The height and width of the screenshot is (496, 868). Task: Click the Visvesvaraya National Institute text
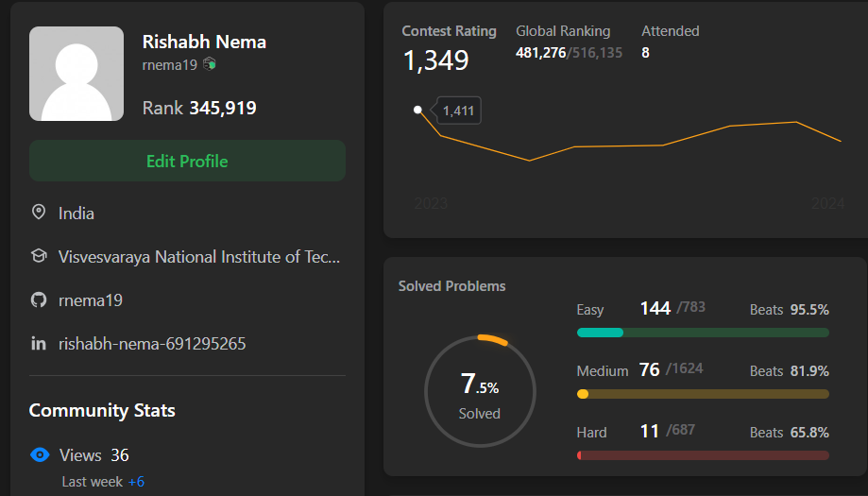pyautogui.click(x=198, y=256)
